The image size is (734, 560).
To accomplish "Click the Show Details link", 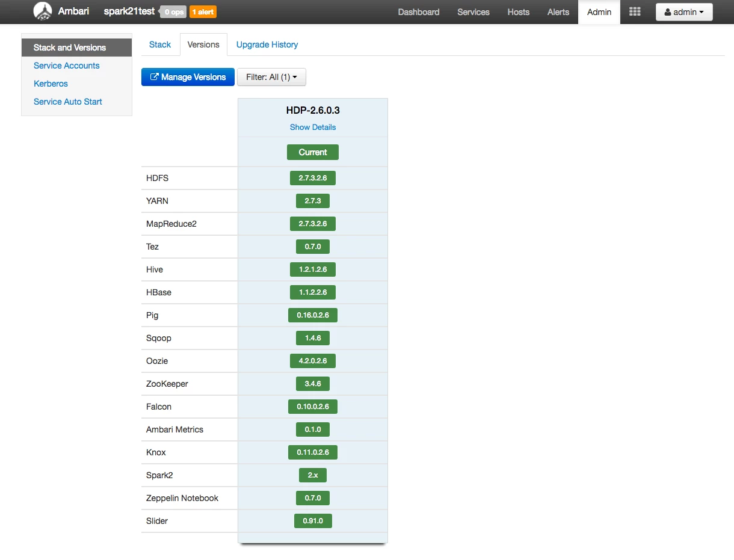I will [x=313, y=127].
